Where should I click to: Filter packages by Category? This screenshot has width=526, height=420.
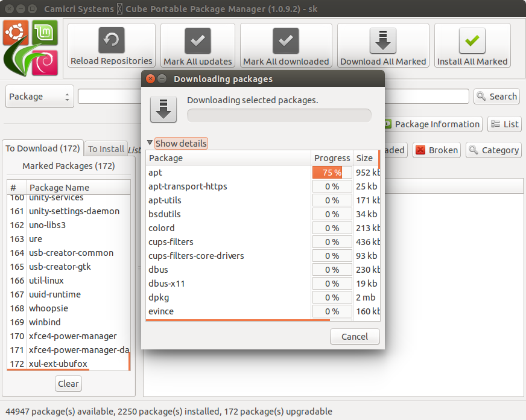[494, 150]
